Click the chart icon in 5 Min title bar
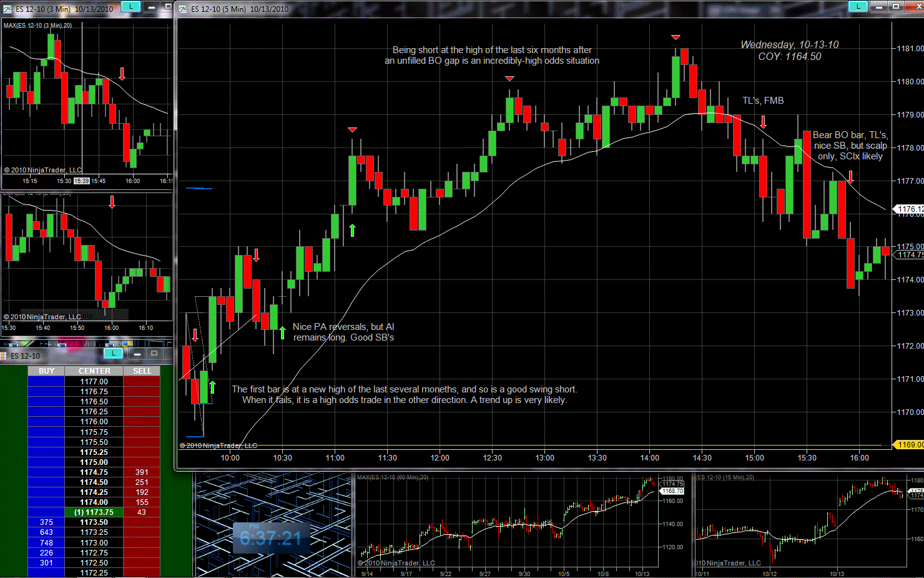 183,9
